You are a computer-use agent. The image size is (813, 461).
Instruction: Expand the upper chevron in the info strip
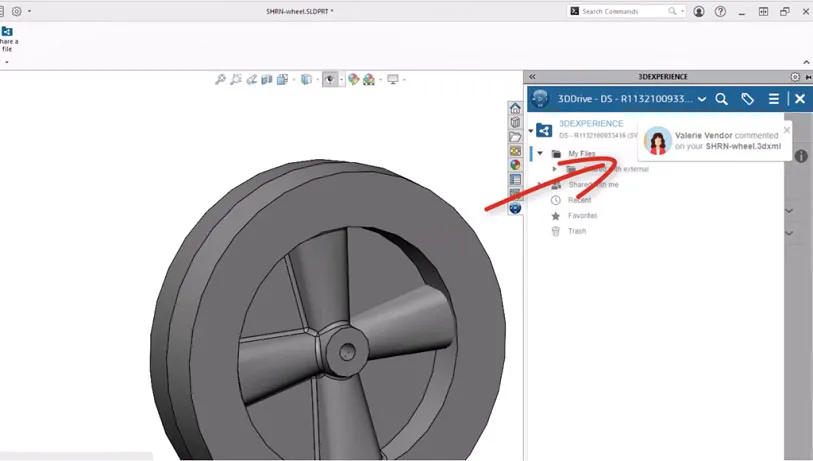[789, 211]
